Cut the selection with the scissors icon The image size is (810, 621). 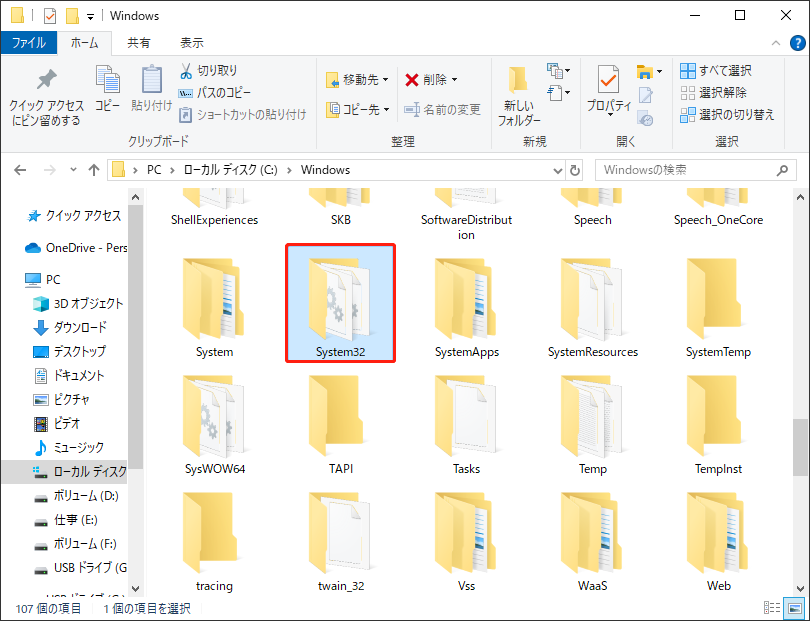pos(186,71)
